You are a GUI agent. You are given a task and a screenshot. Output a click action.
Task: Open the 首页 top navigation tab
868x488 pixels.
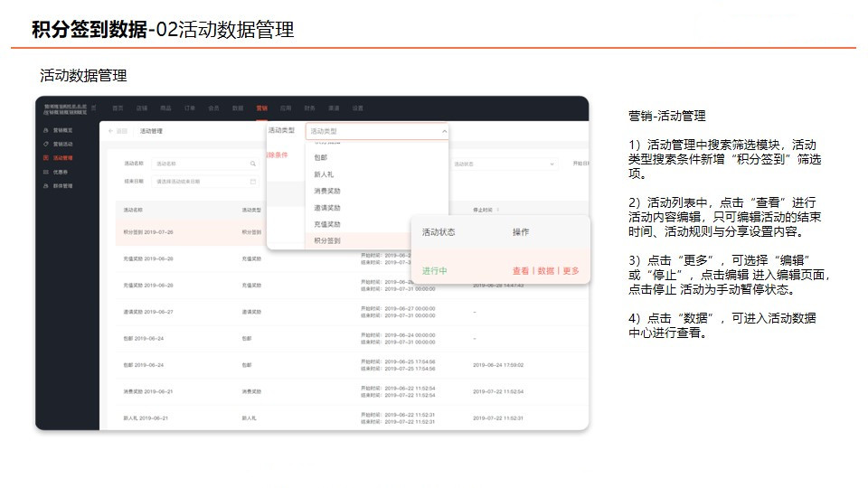pyautogui.click(x=118, y=108)
